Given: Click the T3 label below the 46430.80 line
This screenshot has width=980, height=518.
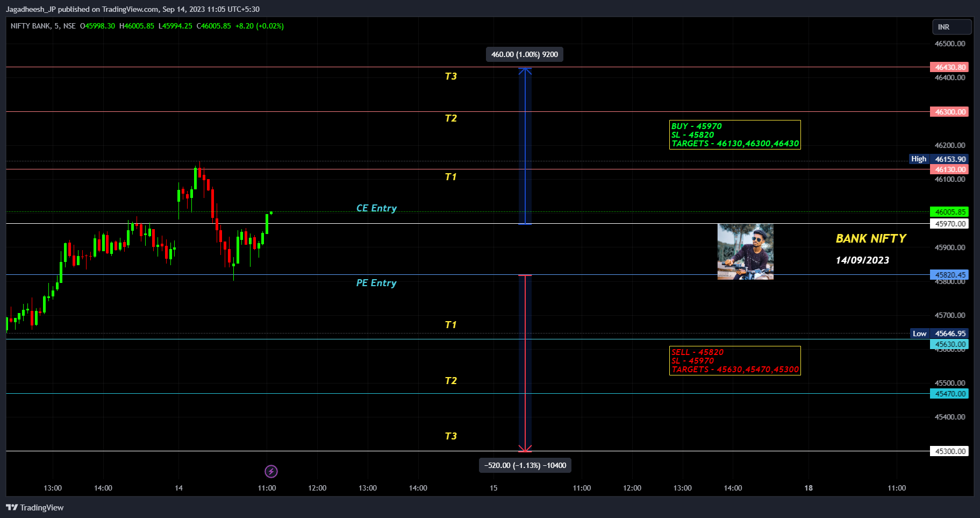Looking at the screenshot, I should [450, 76].
